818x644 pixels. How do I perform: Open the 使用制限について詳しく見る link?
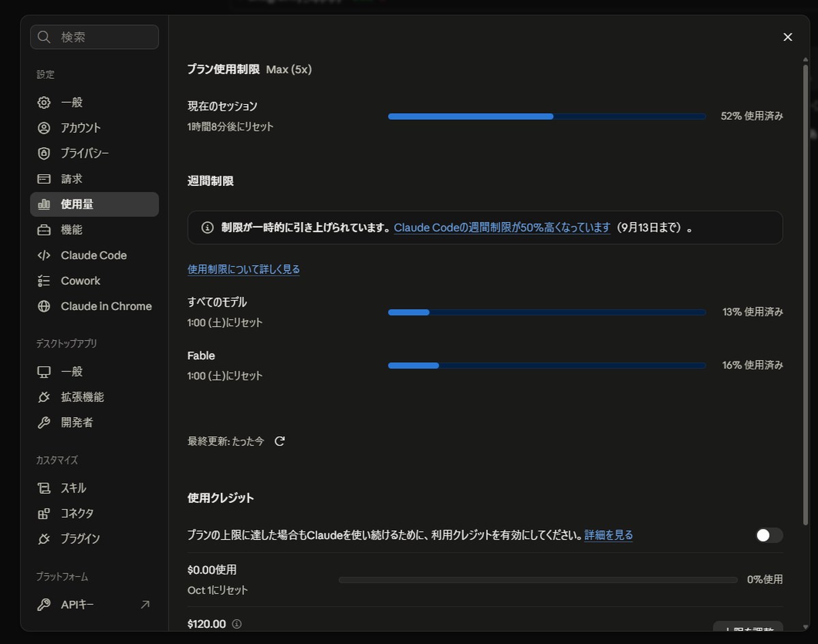(x=243, y=269)
